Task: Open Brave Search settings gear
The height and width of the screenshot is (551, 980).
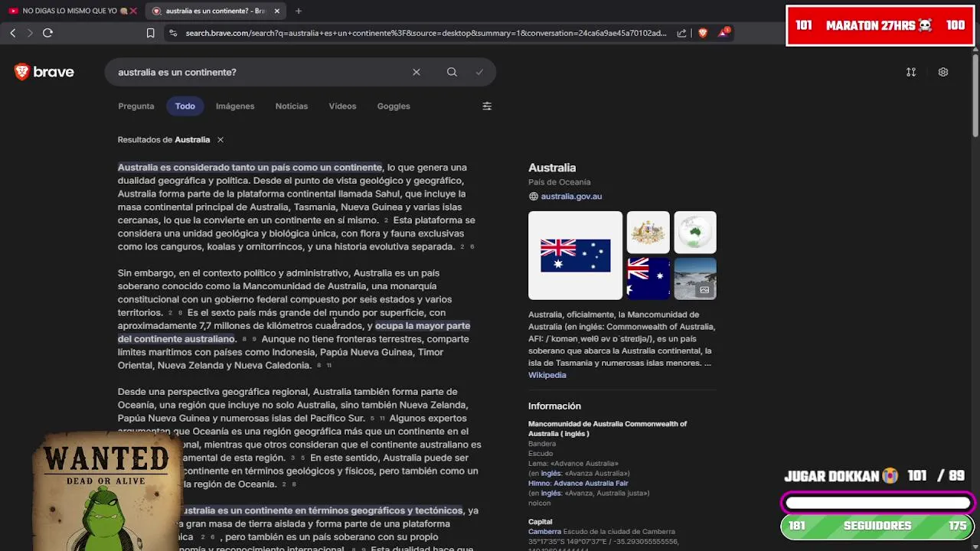Action: point(943,72)
